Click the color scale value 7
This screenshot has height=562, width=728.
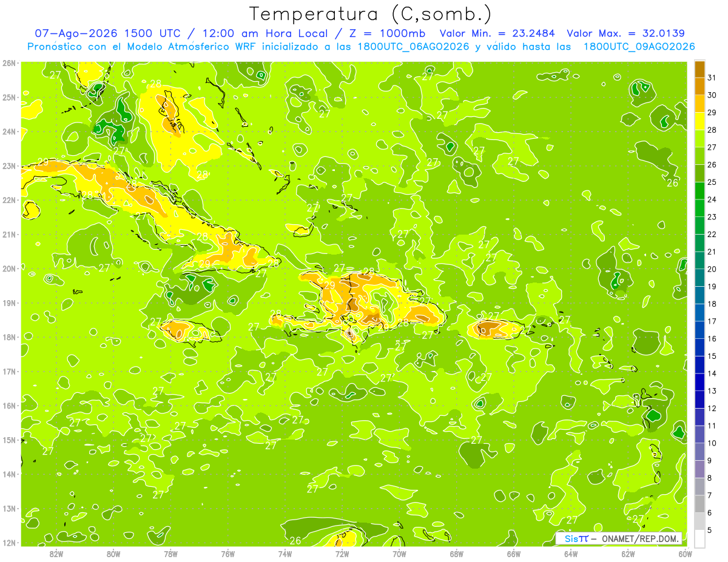coord(710,495)
